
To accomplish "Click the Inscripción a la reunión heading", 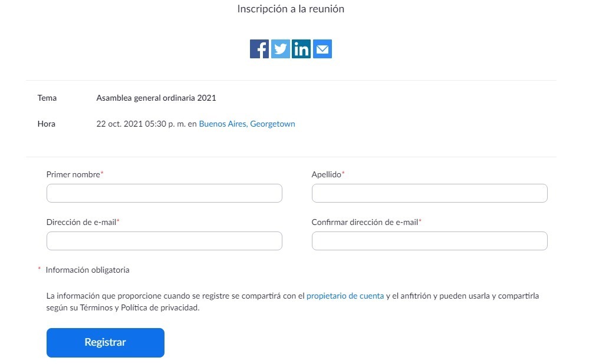I will click(x=291, y=9).
